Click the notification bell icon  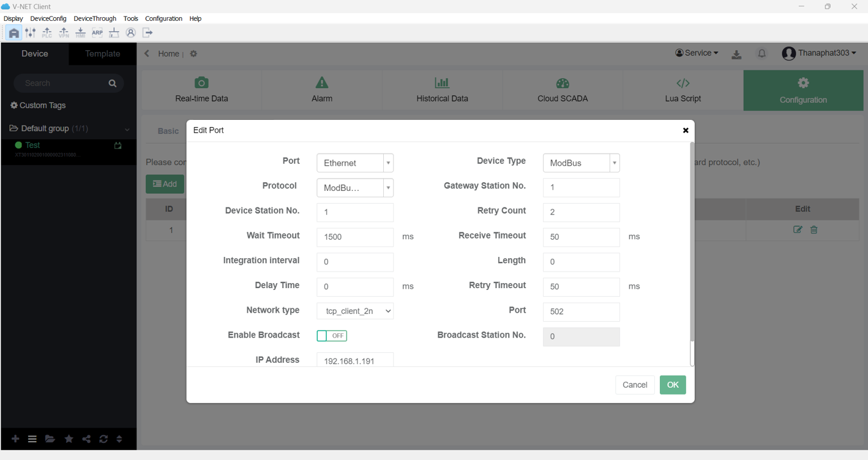click(761, 54)
